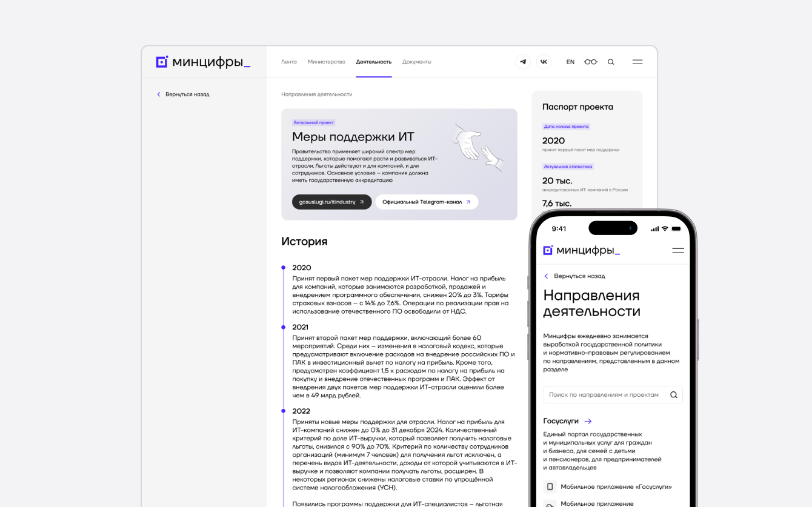Go back via 'Вернуться назад' on the phone screen

click(x=574, y=276)
